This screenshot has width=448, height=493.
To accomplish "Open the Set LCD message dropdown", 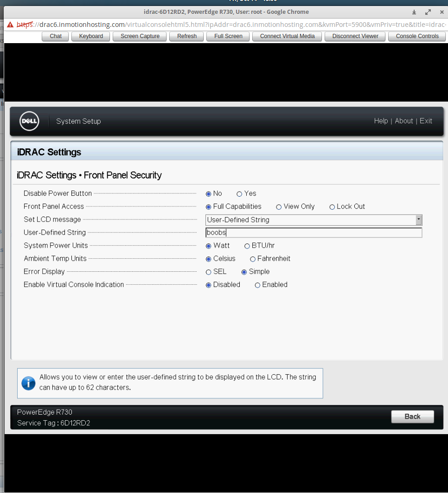I will [x=419, y=220].
